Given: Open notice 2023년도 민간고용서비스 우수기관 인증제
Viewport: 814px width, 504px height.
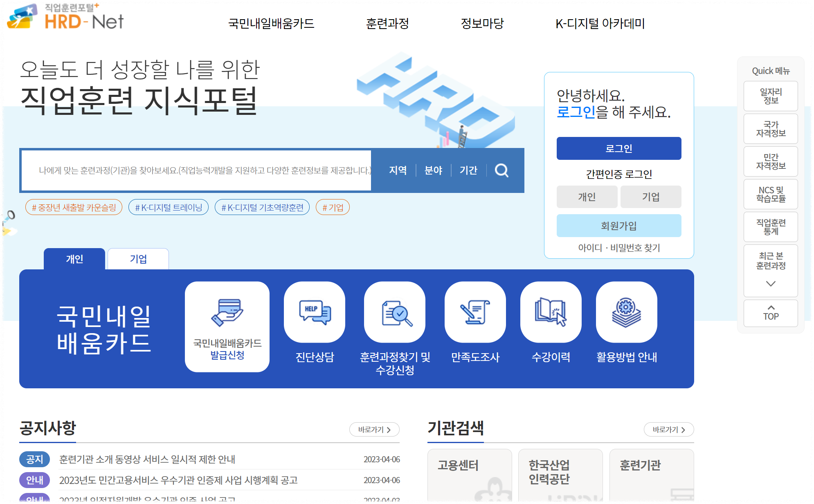Looking at the screenshot, I should (x=178, y=480).
